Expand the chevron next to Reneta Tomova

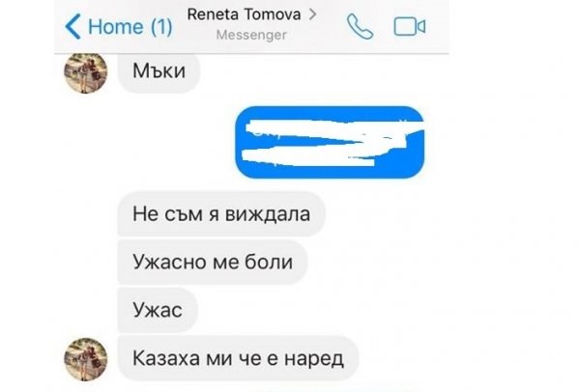coord(313,14)
